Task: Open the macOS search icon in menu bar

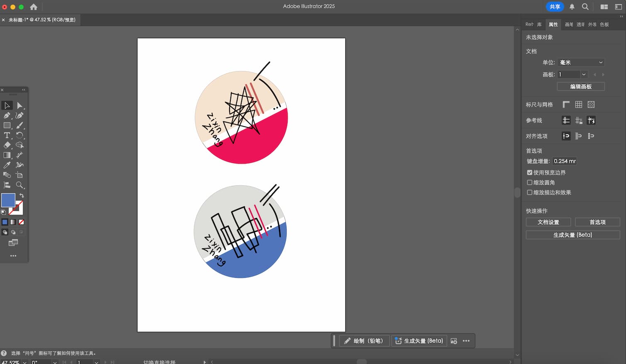Action: point(585,7)
